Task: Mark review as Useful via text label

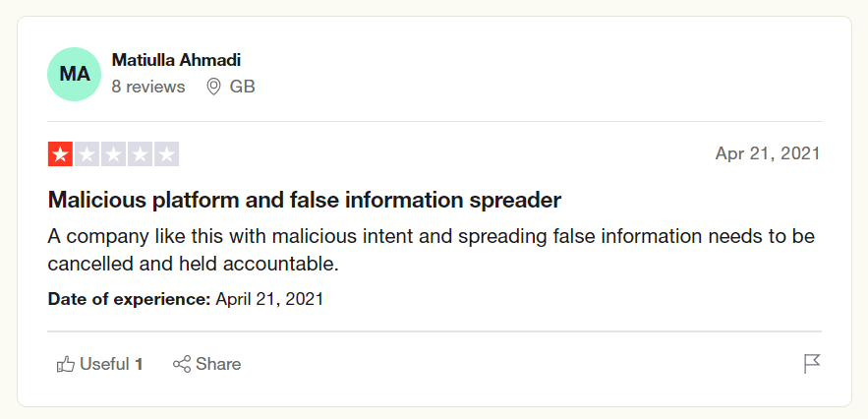Action: tap(104, 365)
